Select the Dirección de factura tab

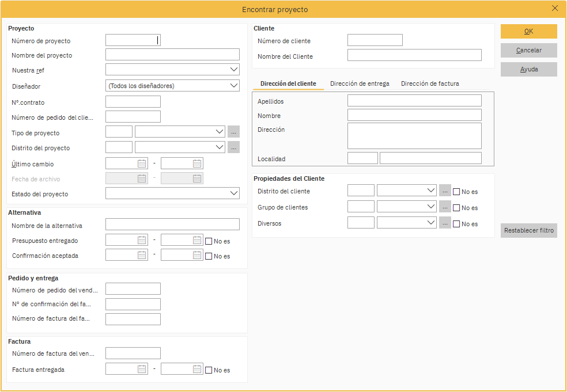(430, 83)
